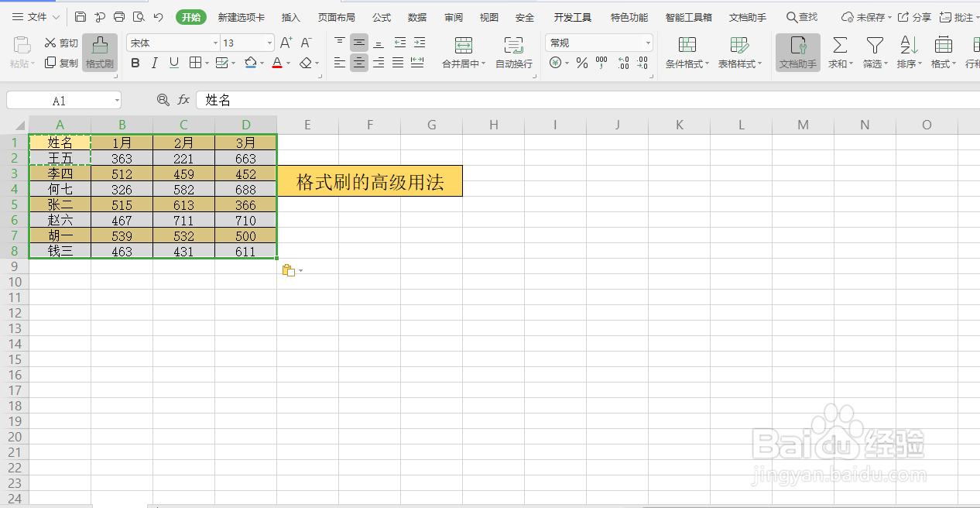Image resolution: width=980 pixels, height=508 pixels.
Task: Click the Print icon in quick access bar
Action: pyautogui.click(x=119, y=16)
